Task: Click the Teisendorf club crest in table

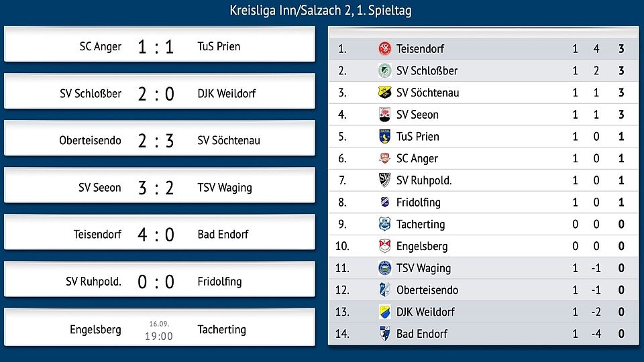Action: point(384,49)
